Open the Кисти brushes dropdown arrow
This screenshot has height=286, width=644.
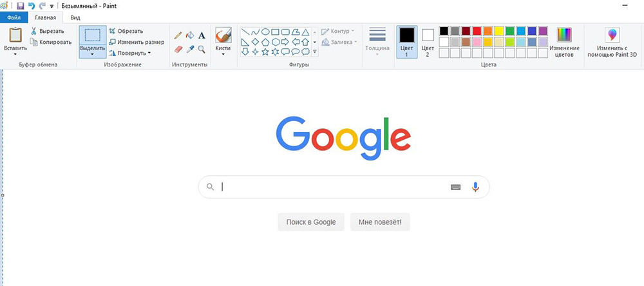(x=223, y=54)
